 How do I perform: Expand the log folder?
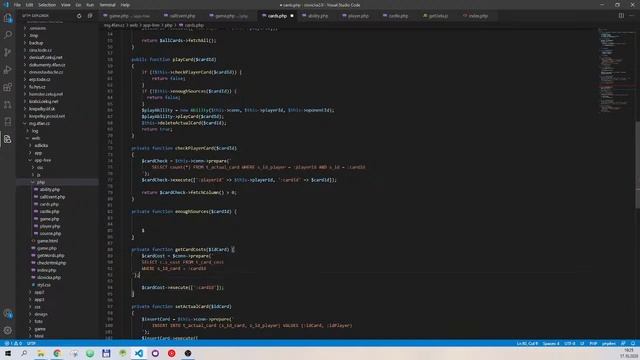(x=35, y=131)
